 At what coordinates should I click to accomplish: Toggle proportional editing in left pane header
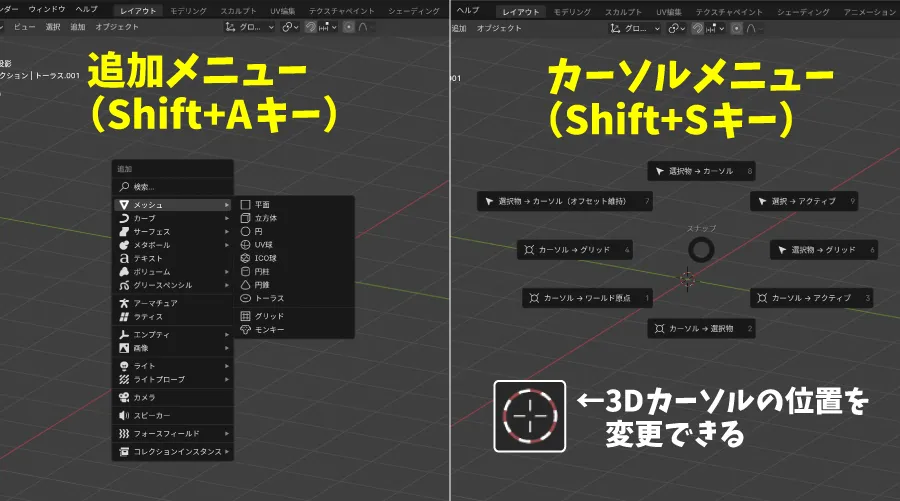tap(348, 27)
